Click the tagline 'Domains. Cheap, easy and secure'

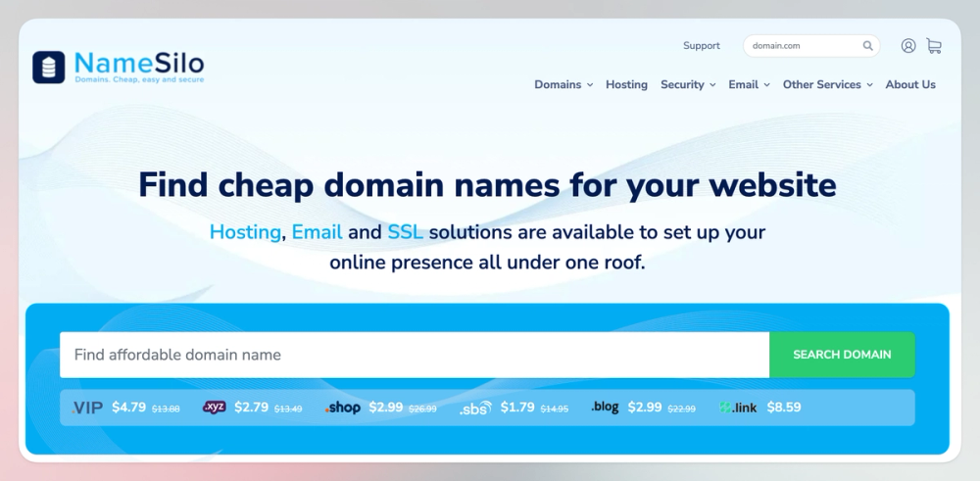[139, 80]
